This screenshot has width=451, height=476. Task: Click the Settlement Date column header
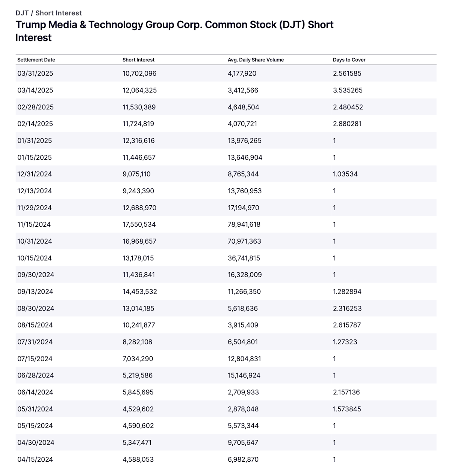tap(36, 60)
